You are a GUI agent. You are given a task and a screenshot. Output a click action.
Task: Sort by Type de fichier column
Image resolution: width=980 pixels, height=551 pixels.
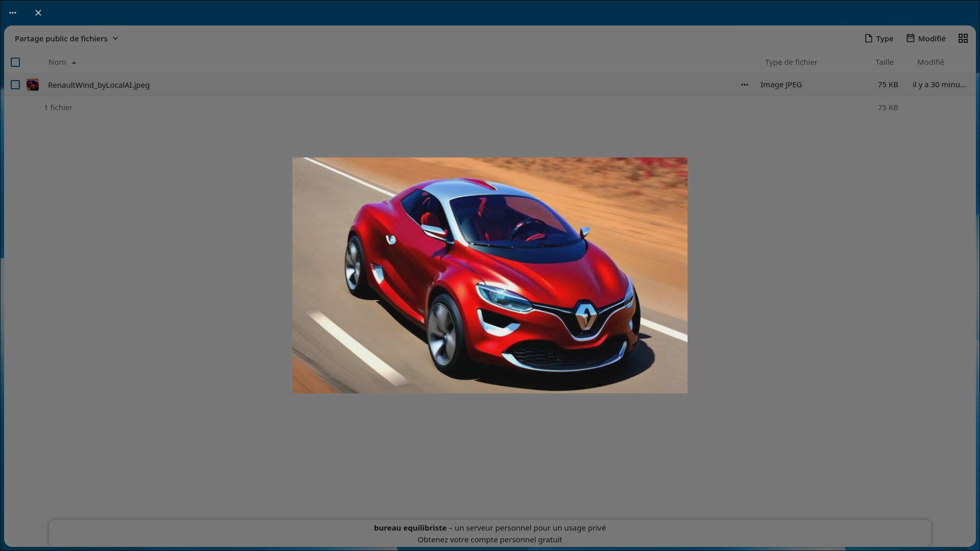(791, 62)
